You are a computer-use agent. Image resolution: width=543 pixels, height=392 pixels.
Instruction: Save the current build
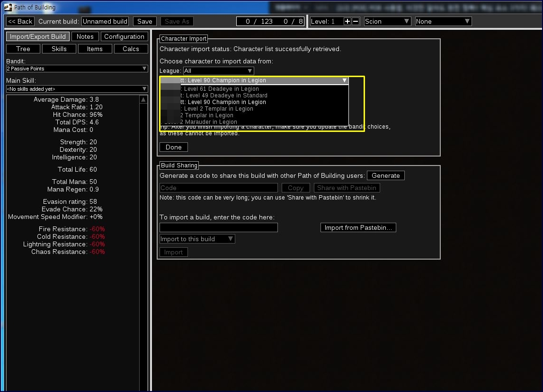[145, 21]
